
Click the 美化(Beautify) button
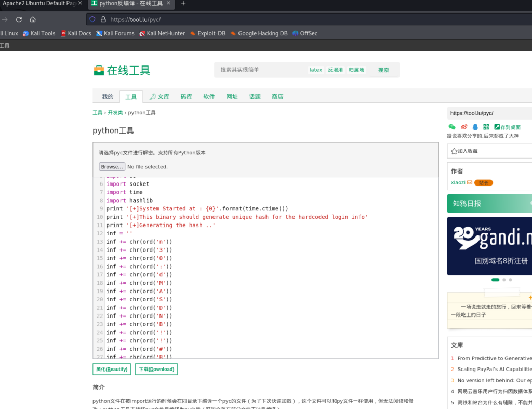point(112,369)
